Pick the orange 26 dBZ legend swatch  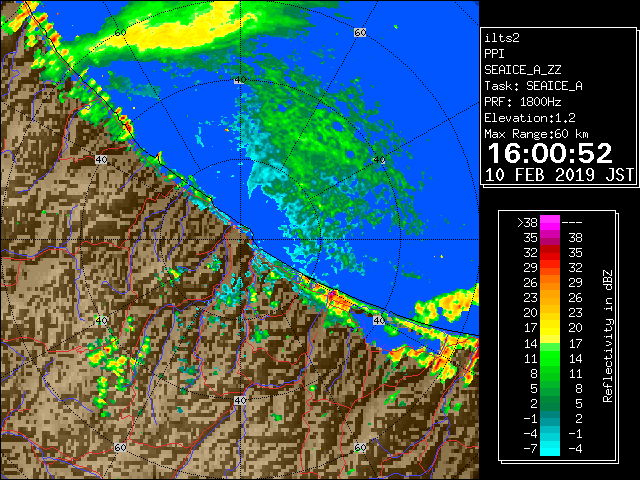tap(550, 283)
